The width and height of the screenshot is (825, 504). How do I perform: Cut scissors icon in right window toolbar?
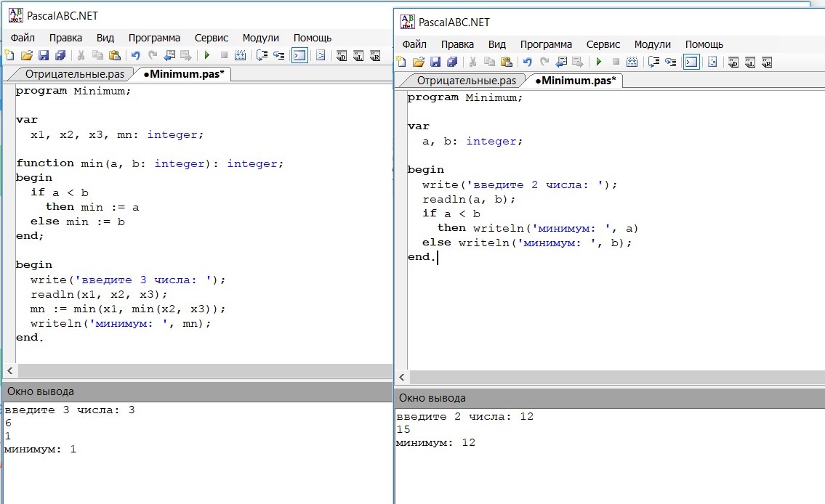tap(472, 62)
